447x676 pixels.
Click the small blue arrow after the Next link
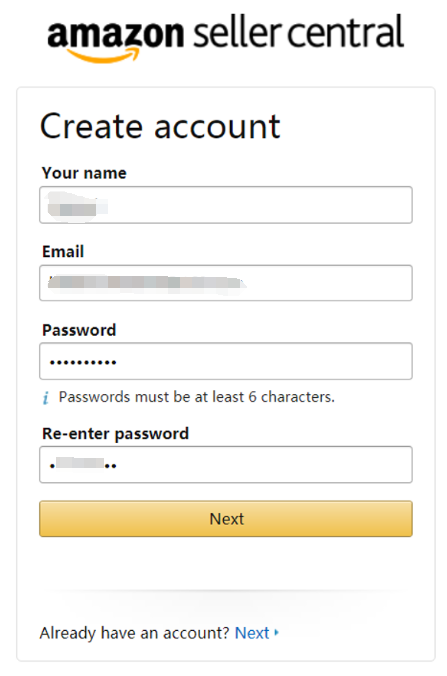click(276, 633)
